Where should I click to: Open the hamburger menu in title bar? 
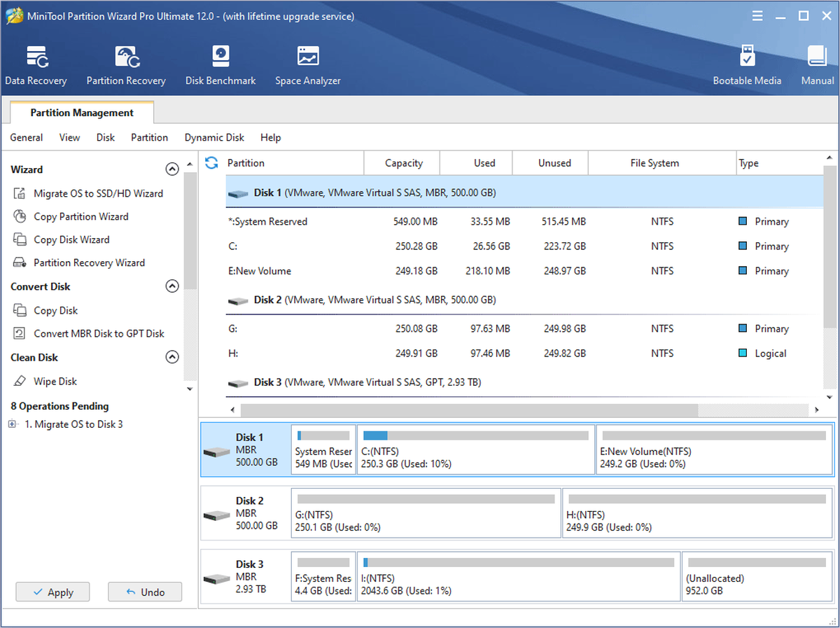757,16
